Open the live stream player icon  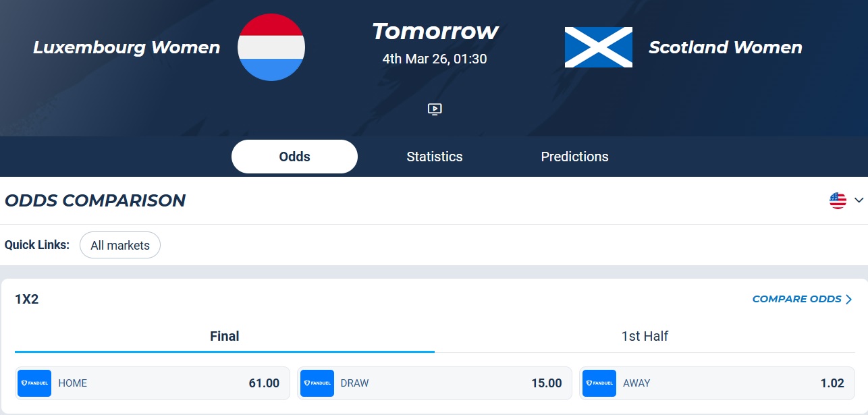click(434, 109)
